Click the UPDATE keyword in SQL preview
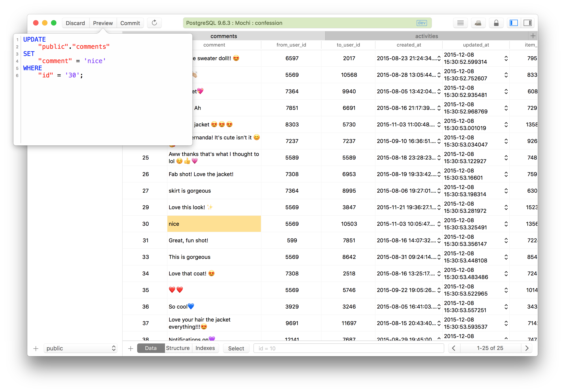The width and height of the screenshot is (563, 392). (34, 39)
